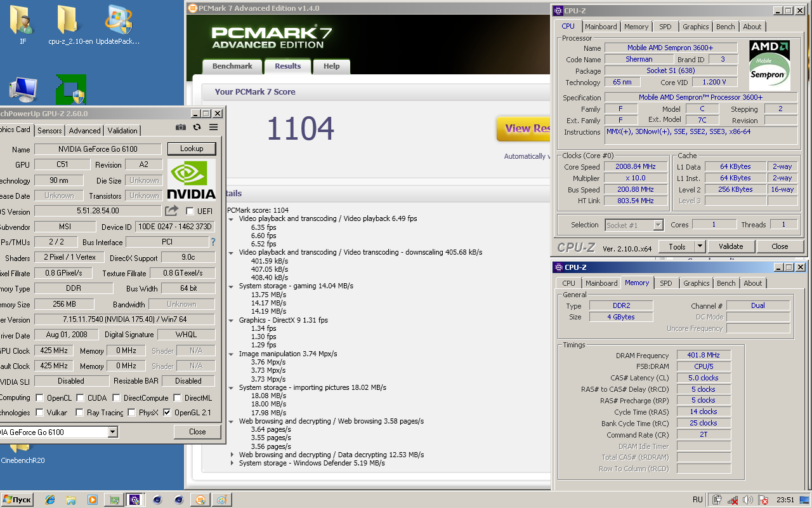Image resolution: width=812 pixels, height=508 pixels.
Task: Click the Validate button in CPU-Z
Action: click(731, 246)
